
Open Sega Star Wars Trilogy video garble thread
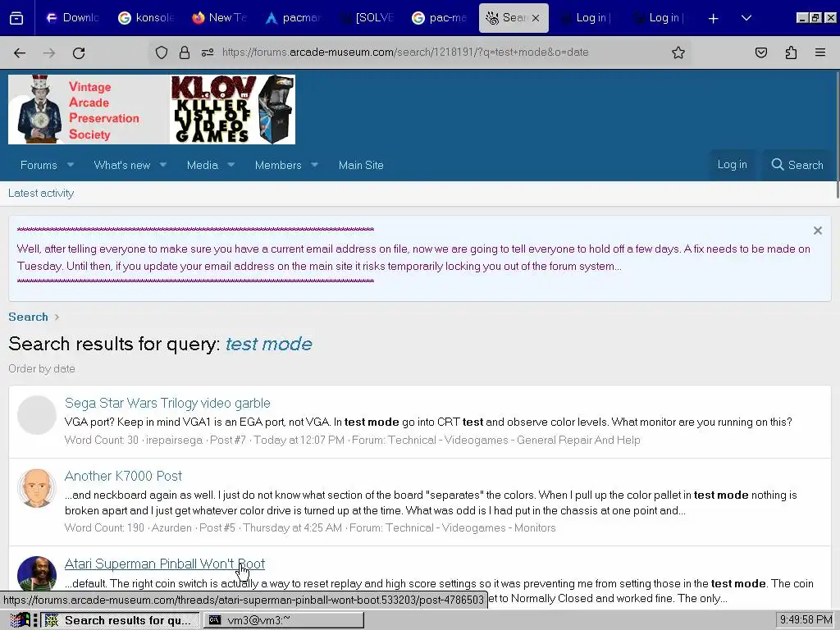coord(167,403)
